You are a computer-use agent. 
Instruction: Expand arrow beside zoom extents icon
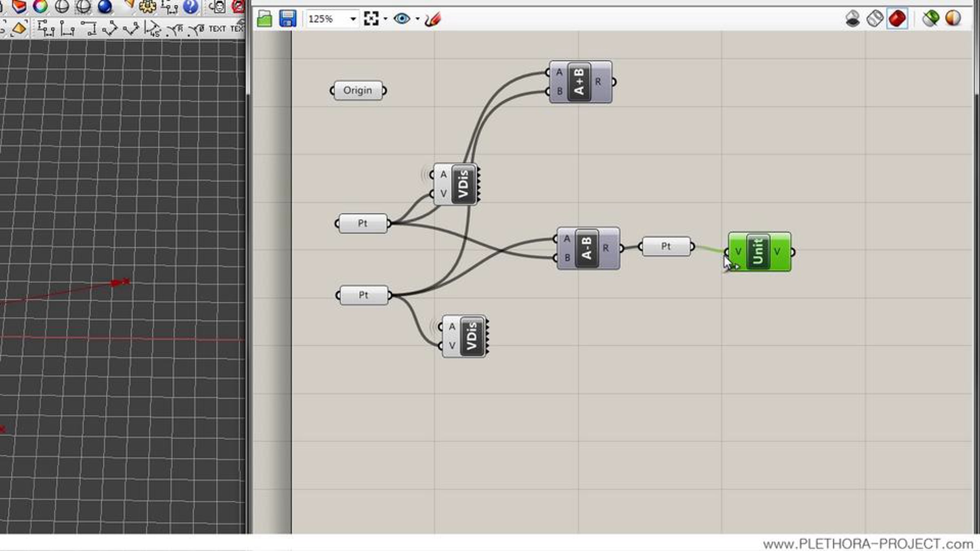coord(385,19)
